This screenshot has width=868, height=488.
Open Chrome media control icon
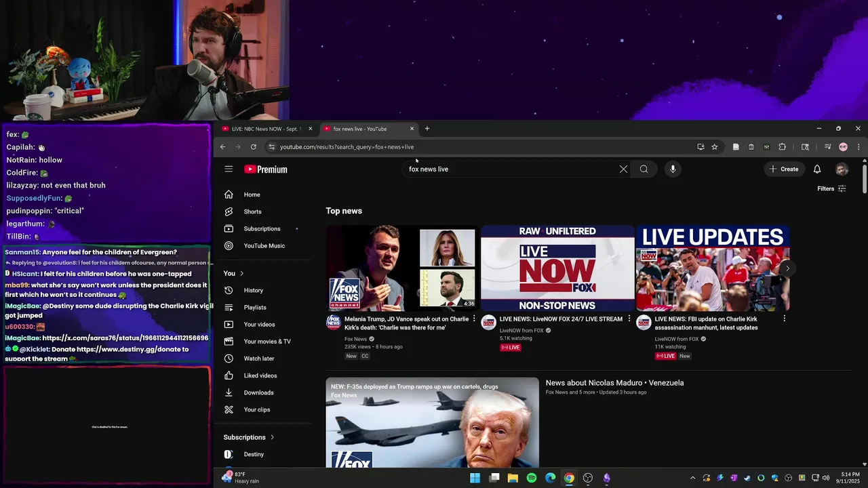[827, 147]
